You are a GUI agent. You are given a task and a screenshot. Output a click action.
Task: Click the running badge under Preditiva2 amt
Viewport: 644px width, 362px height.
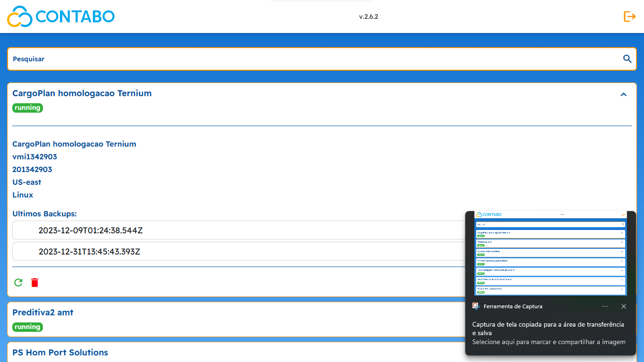point(27,327)
